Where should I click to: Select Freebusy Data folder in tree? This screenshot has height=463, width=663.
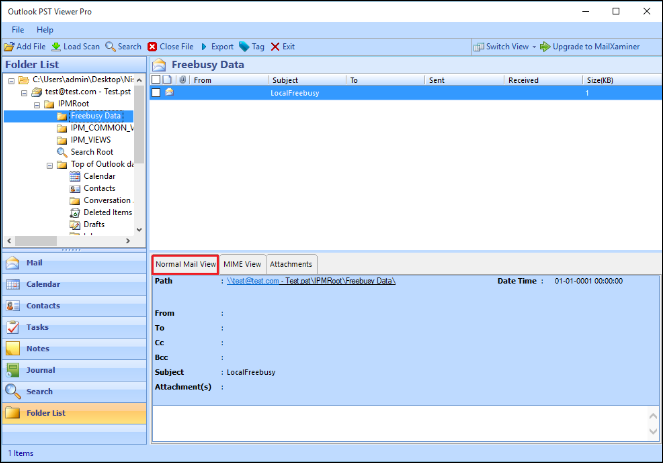click(x=96, y=116)
